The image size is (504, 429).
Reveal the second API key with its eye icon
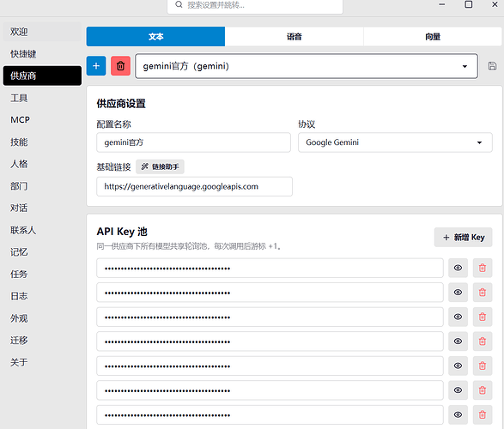(458, 293)
